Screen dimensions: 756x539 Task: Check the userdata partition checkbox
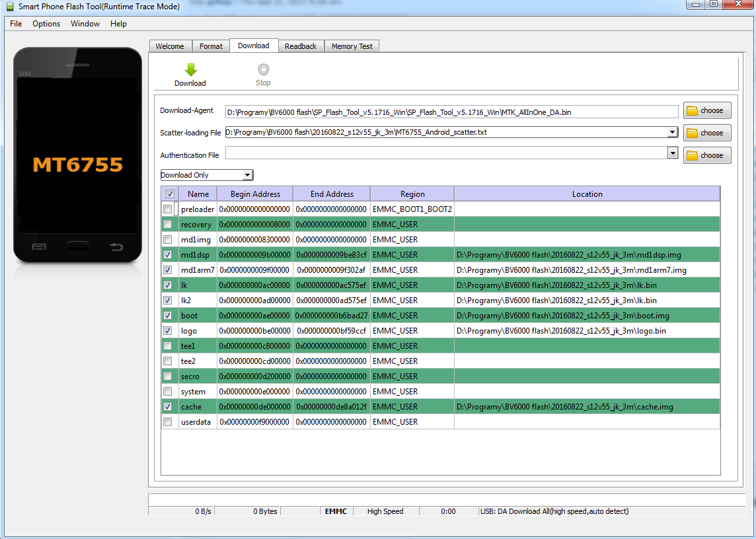point(168,422)
